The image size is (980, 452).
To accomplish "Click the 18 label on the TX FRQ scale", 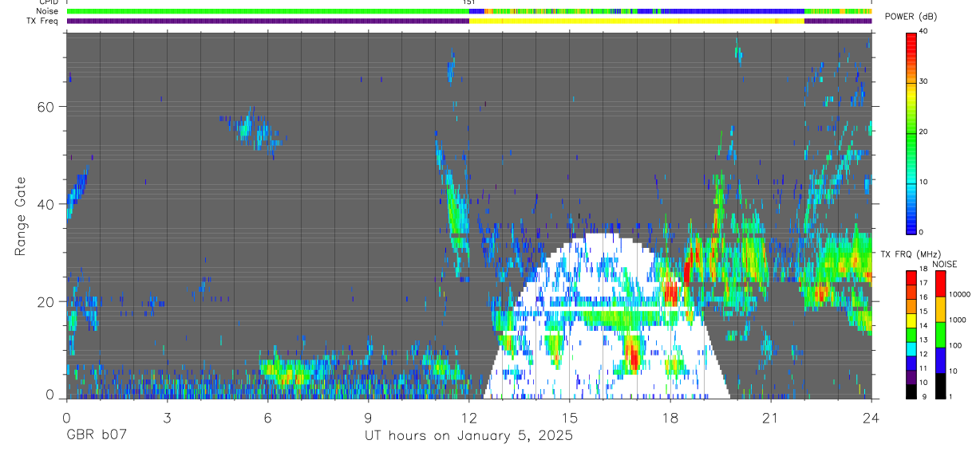I will click(x=924, y=269).
